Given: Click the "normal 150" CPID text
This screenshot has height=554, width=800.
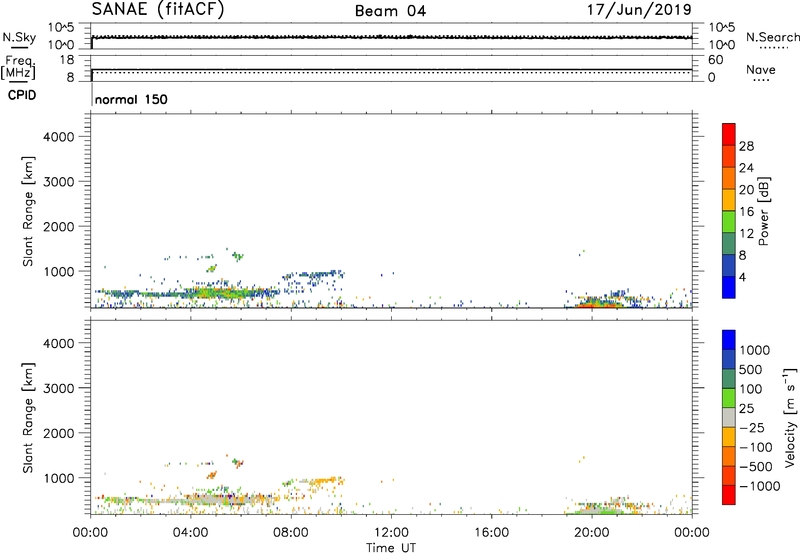Looking at the screenshot, I should [131, 99].
